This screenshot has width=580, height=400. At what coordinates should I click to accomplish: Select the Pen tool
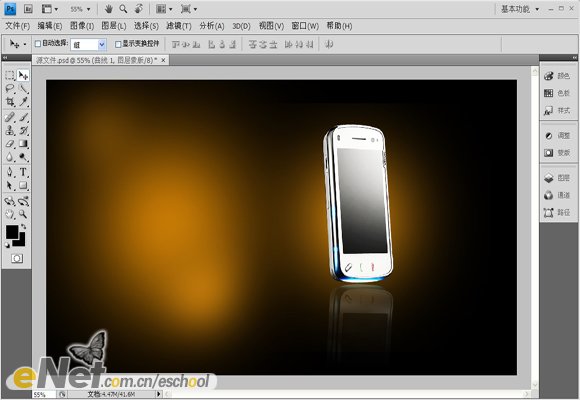coord(10,172)
